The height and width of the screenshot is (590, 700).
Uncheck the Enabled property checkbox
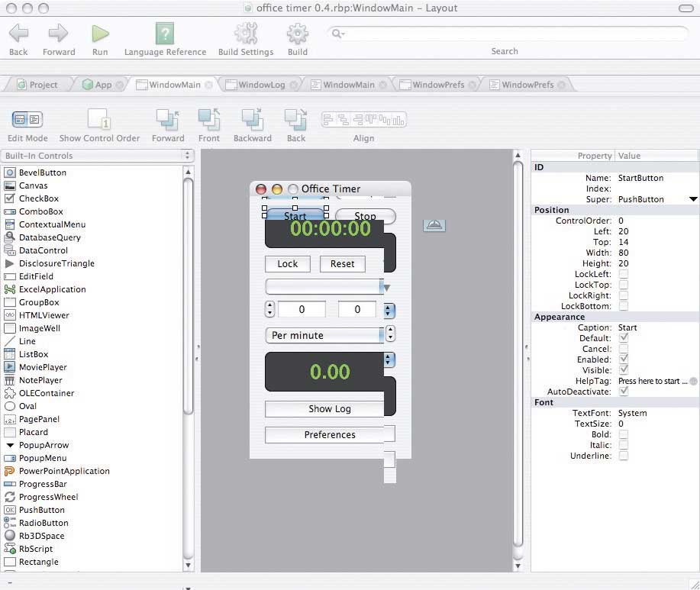pyautogui.click(x=624, y=359)
